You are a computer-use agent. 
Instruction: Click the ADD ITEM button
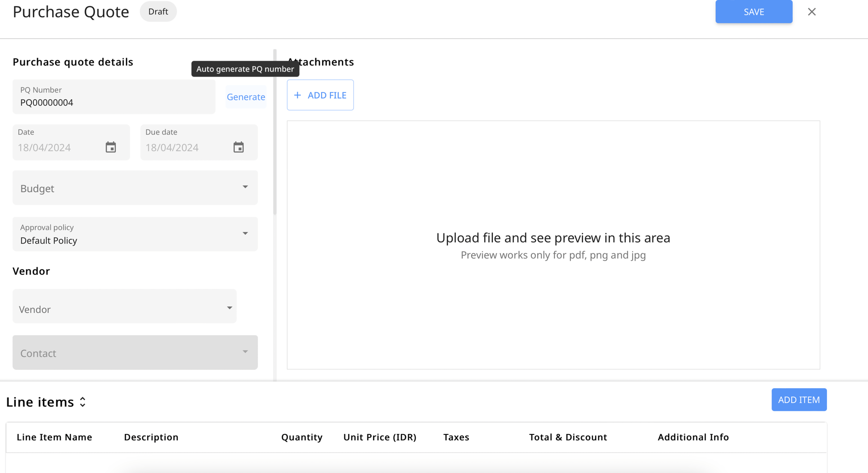pos(799,399)
